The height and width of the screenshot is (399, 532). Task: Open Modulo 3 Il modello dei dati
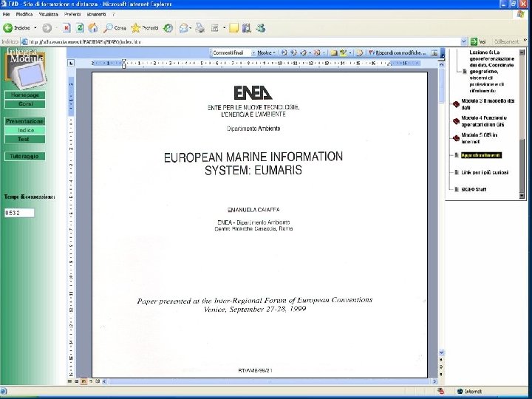pos(488,104)
